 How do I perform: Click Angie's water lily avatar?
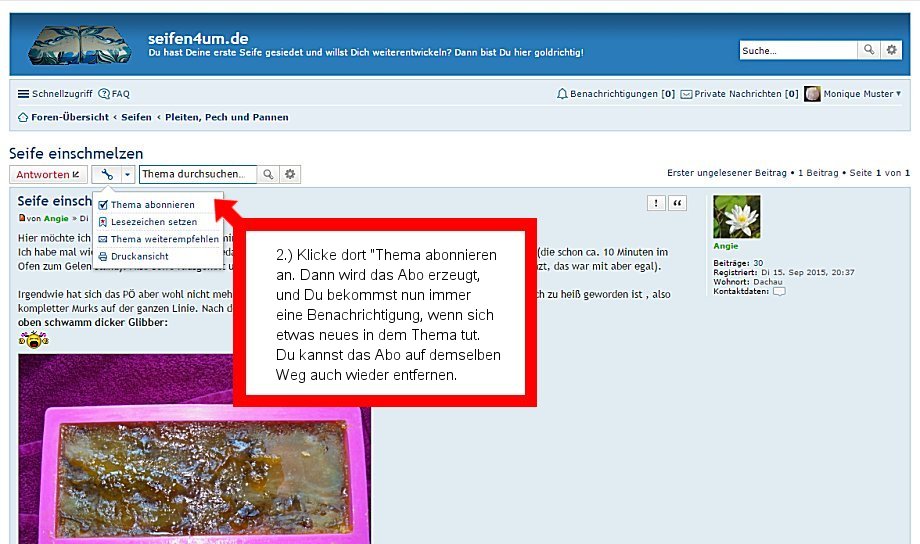(736, 217)
